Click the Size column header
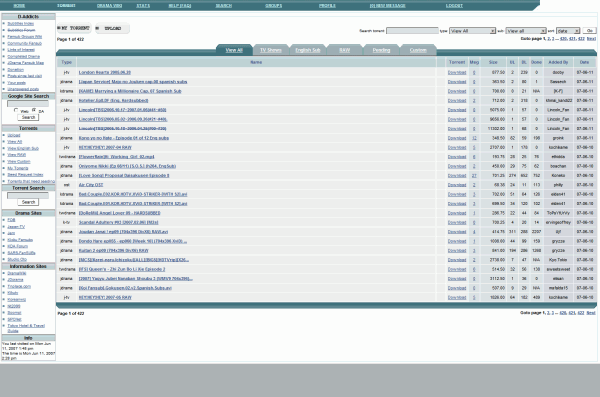Screen dimensions: 600x397 click(x=493, y=62)
